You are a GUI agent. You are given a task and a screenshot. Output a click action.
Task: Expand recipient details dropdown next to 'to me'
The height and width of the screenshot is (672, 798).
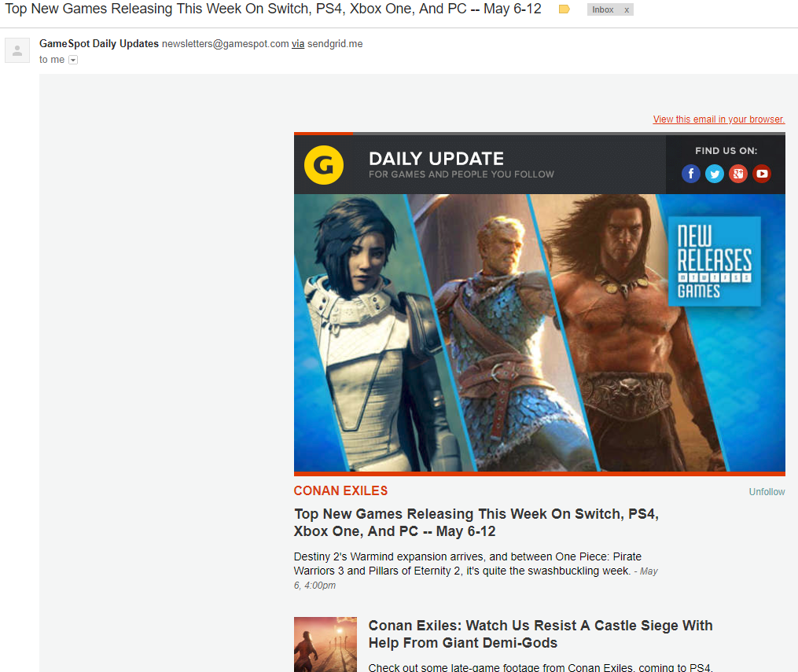73,60
